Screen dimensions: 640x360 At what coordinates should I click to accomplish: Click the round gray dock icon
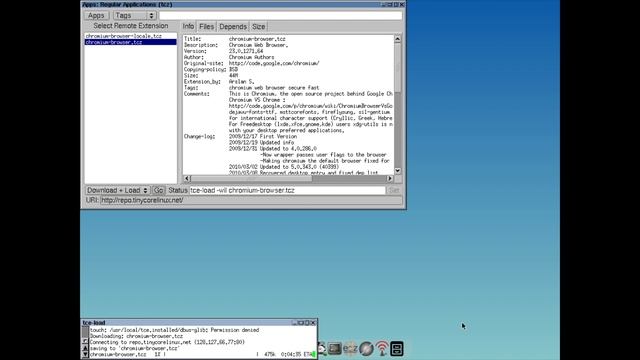coord(366,349)
